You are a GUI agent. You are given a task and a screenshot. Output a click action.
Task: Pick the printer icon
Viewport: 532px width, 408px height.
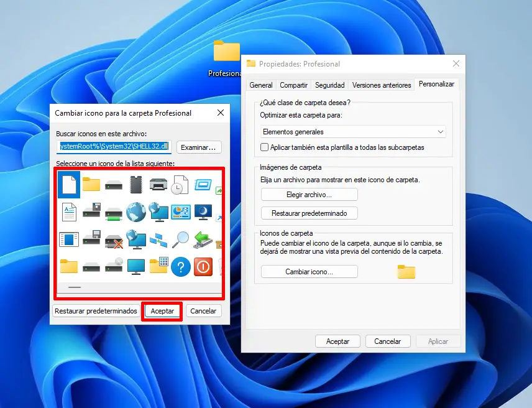click(158, 184)
